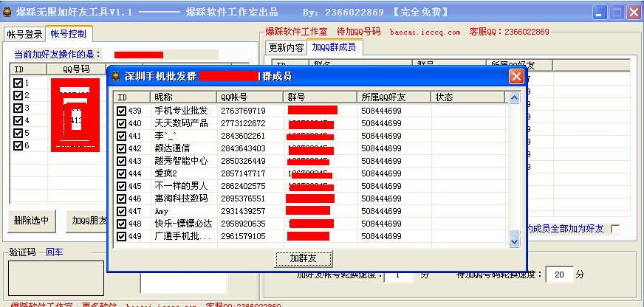The height and width of the screenshot is (307, 644).
Task: Uncheck row 443 越秀智能中心
Action: tap(122, 161)
